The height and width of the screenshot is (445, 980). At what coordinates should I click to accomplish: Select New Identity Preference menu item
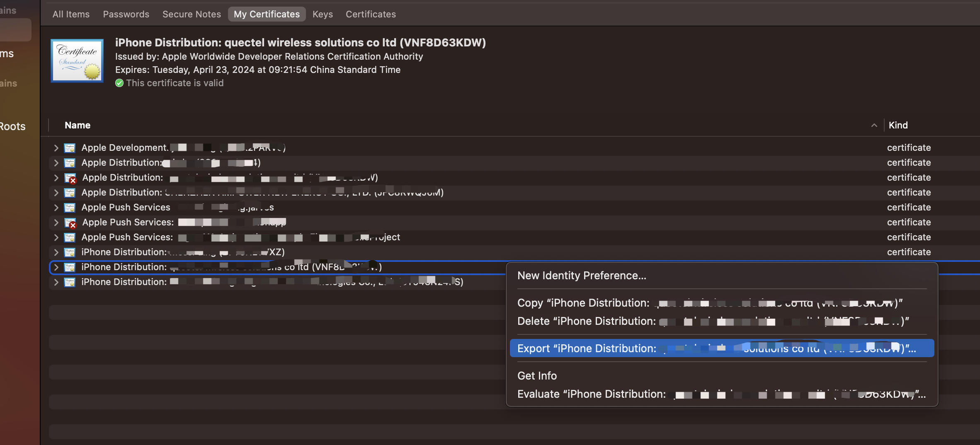click(x=582, y=276)
